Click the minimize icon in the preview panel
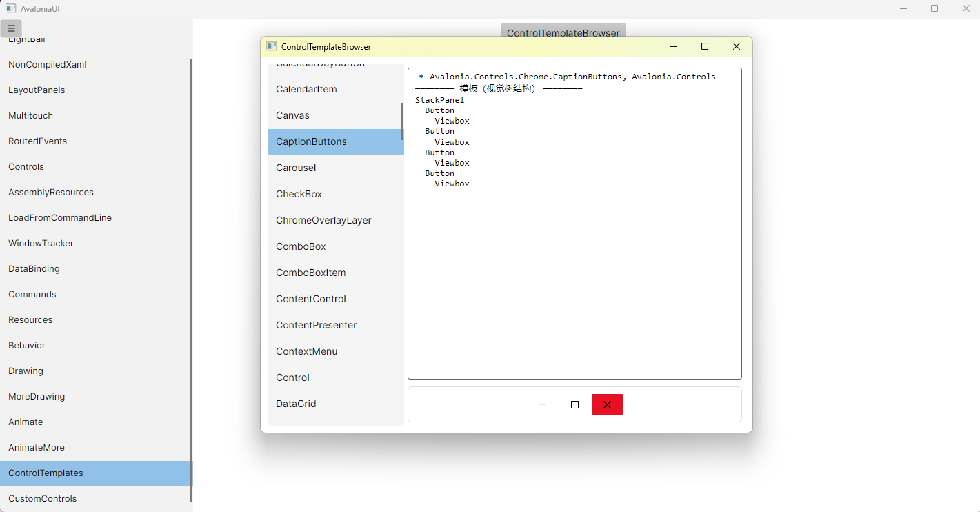This screenshot has width=980, height=512. click(542, 404)
